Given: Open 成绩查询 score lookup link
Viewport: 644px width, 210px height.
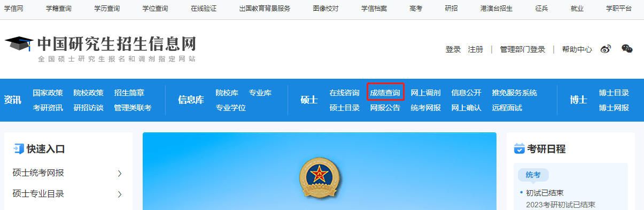Looking at the screenshot, I should [x=385, y=93].
